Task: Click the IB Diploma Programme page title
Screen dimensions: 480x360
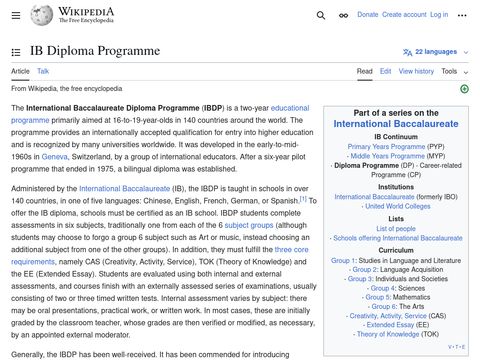Action: coord(95,51)
